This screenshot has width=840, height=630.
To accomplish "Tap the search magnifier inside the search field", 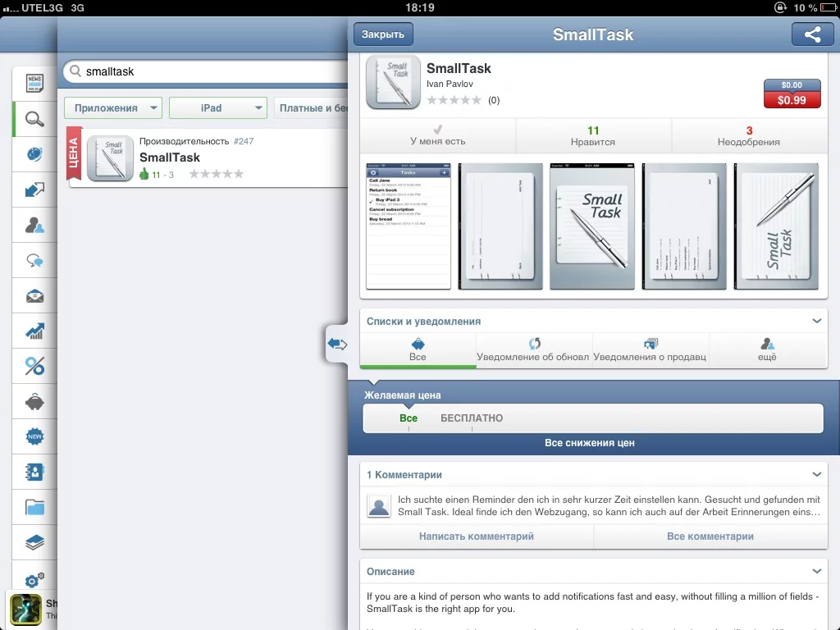I will point(75,71).
